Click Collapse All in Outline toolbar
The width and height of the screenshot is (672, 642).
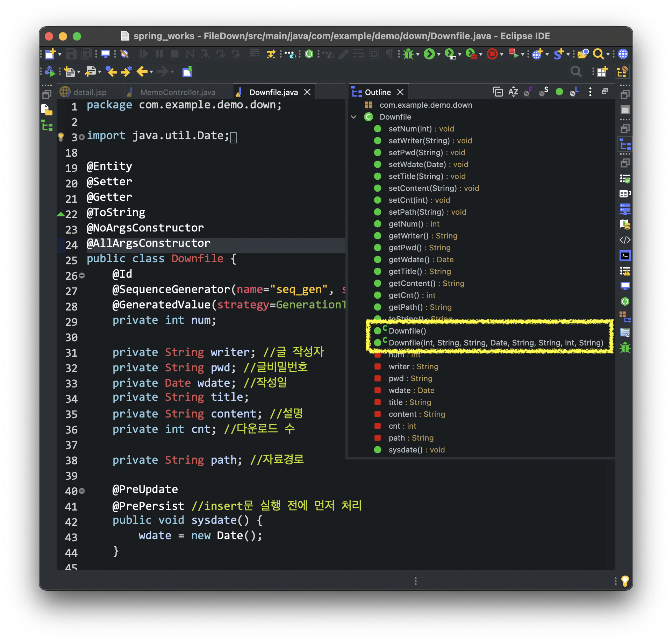click(x=498, y=92)
